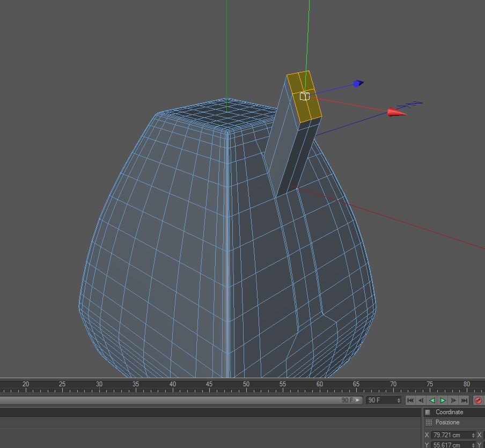This screenshot has height=448, width=485.
Task: Click frame 35 on the timeline ruler
Action: coord(136,384)
